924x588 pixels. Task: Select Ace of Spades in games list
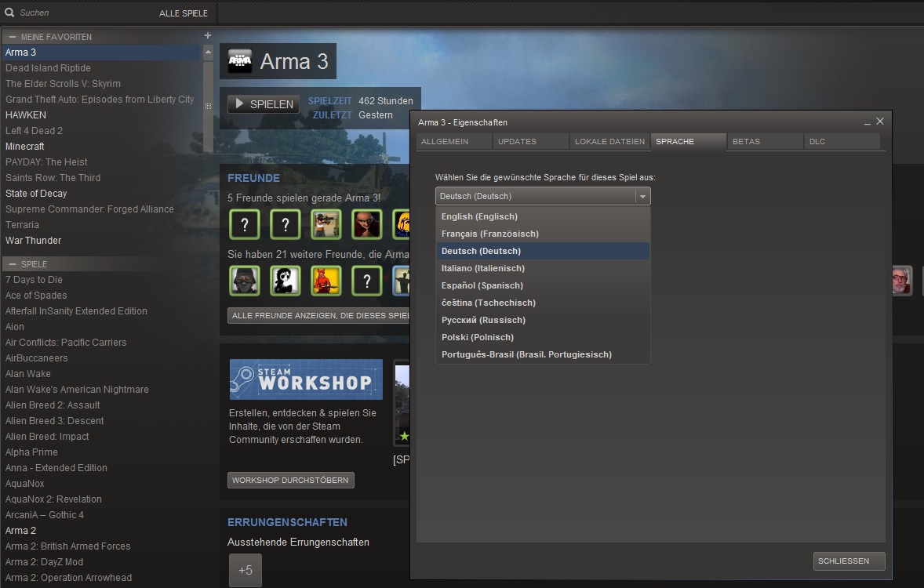pyautogui.click(x=101, y=296)
